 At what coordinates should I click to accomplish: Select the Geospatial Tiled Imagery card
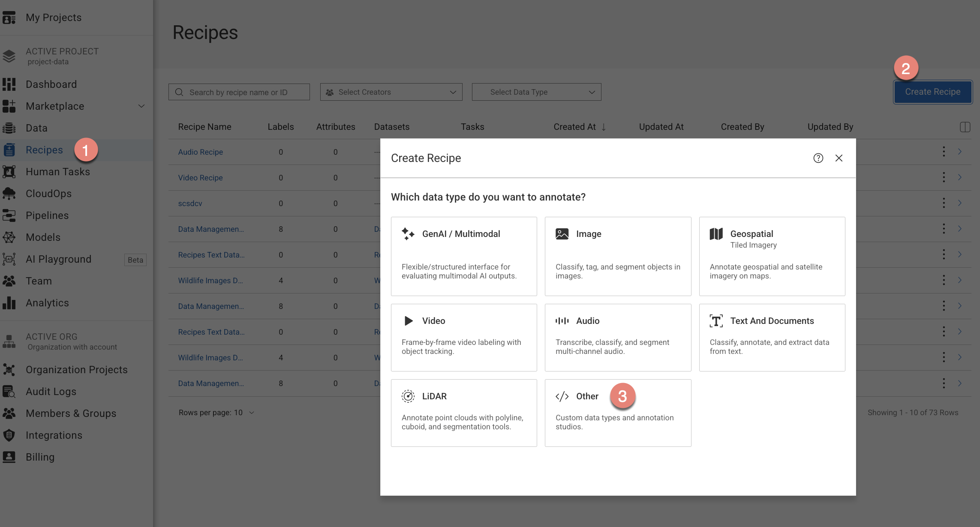click(772, 256)
